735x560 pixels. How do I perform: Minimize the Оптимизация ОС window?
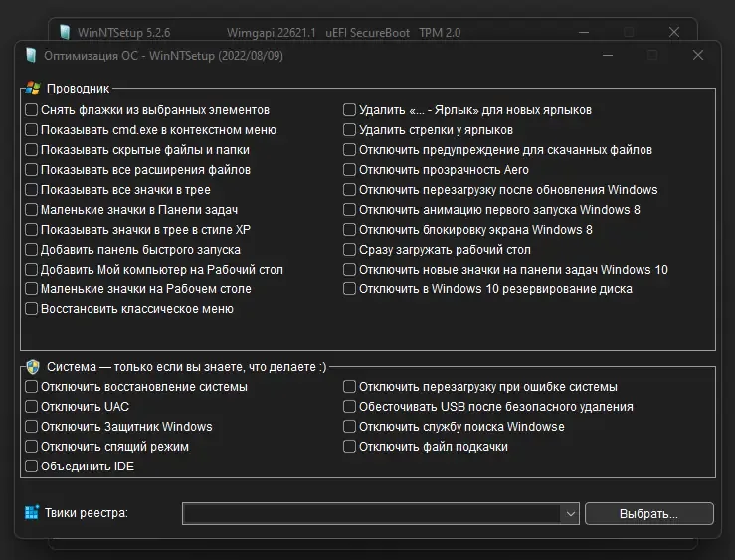point(608,56)
